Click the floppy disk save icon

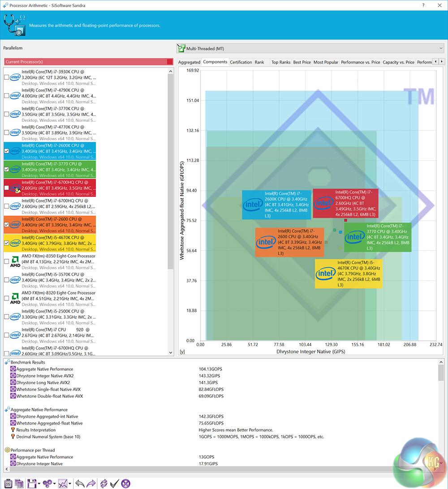coord(31,484)
